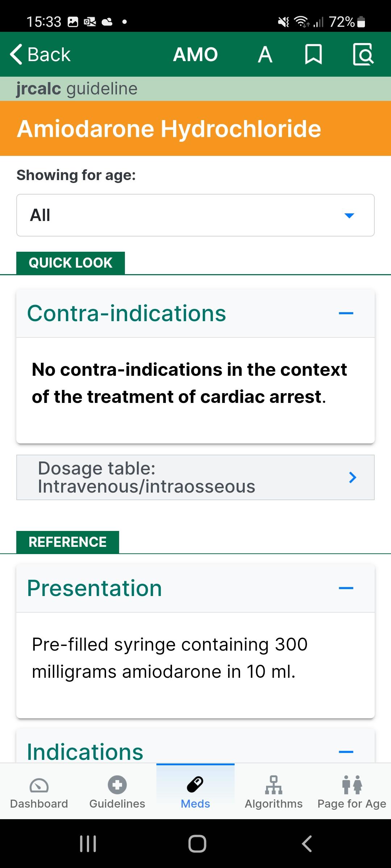Tap the text size 'A' icon
391x868 pixels.
(x=265, y=55)
